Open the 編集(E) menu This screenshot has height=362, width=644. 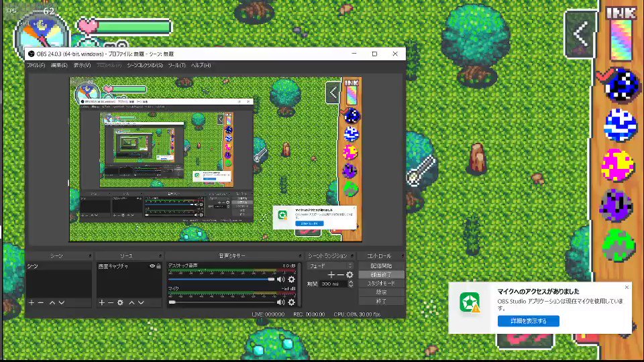pos(59,65)
